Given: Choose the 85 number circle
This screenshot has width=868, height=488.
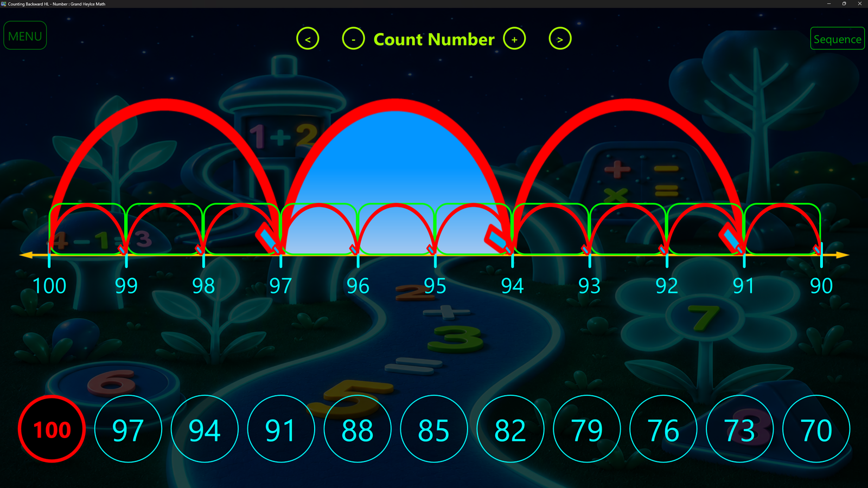Looking at the screenshot, I should (x=434, y=429).
